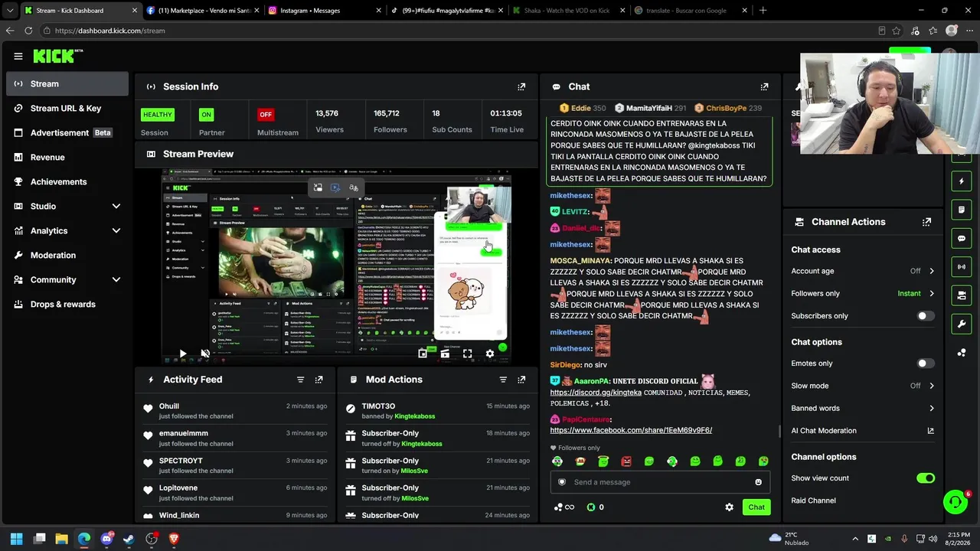
Task: Reload the browser page
Action: click(28, 31)
